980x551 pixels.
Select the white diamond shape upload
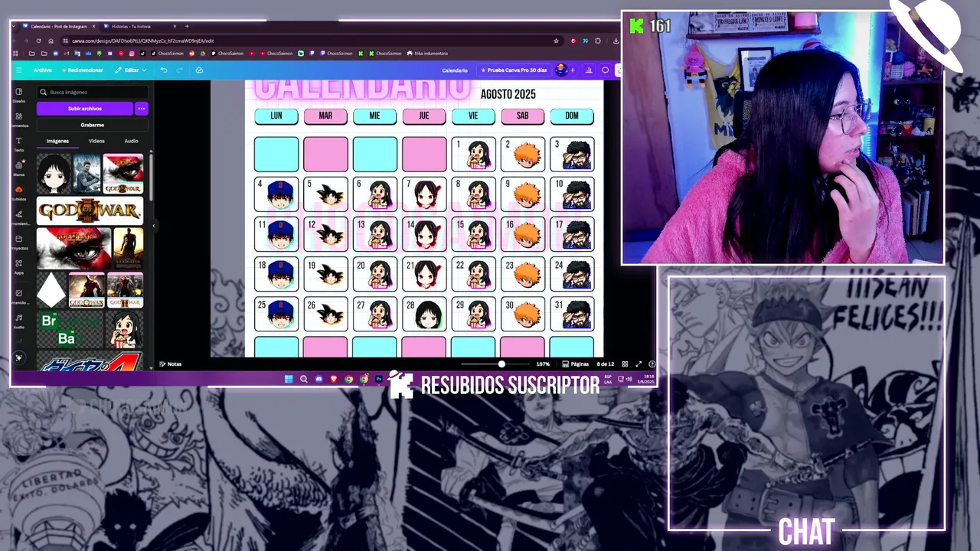click(51, 290)
